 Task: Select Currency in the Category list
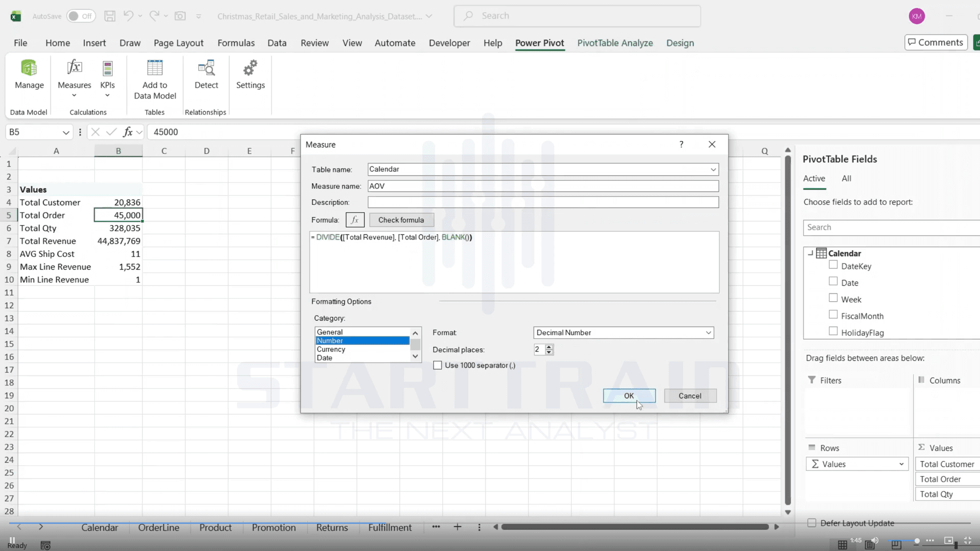(362, 349)
